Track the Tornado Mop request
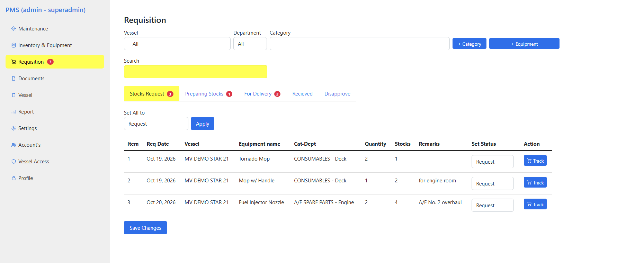The height and width of the screenshot is (263, 644). (535, 161)
